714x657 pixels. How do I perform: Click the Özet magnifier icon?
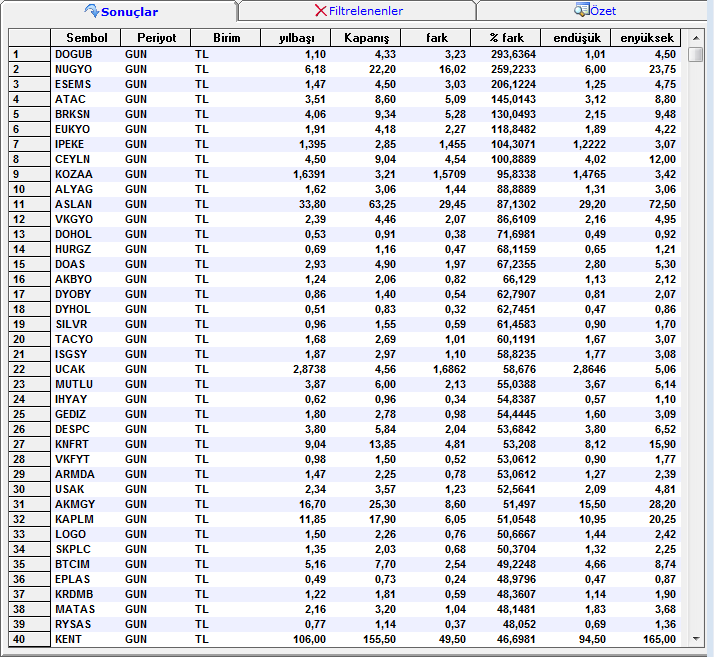click(x=581, y=10)
